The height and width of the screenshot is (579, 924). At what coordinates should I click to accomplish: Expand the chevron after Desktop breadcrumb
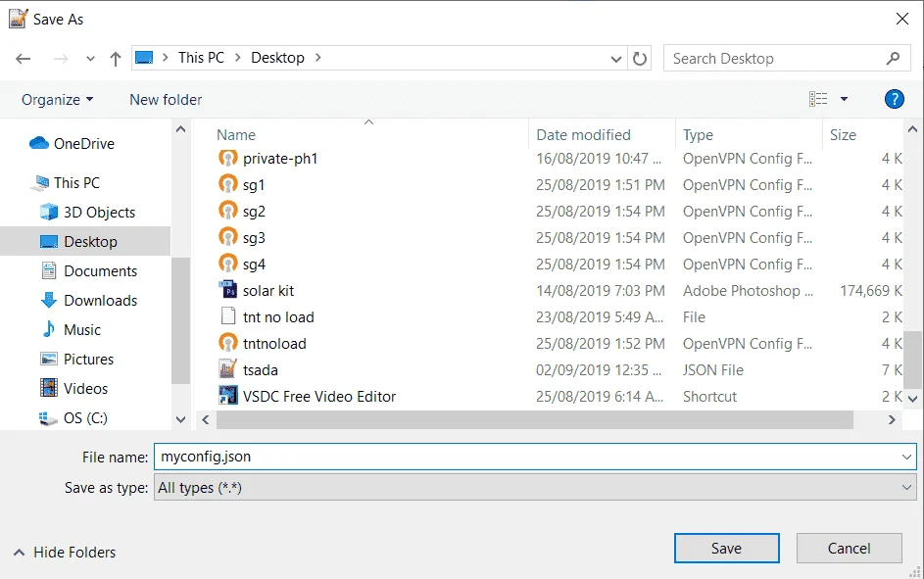(x=318, y=58)
